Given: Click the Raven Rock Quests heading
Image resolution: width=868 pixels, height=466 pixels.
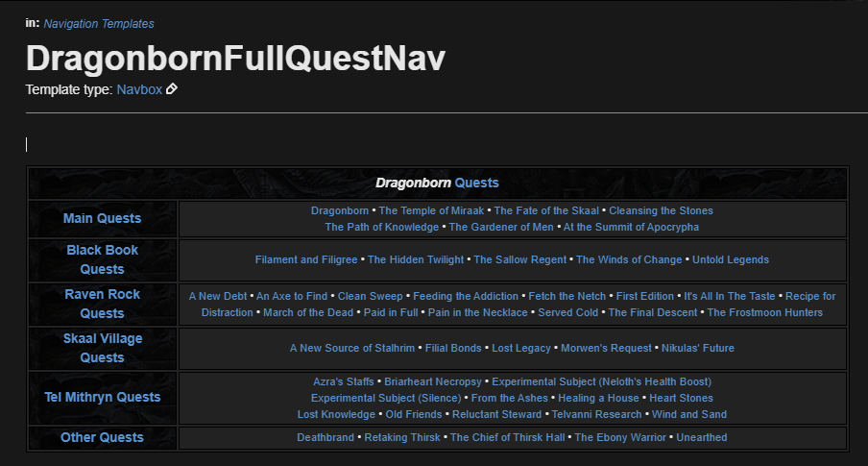Looking at the screenshot, I should (103, 304).
